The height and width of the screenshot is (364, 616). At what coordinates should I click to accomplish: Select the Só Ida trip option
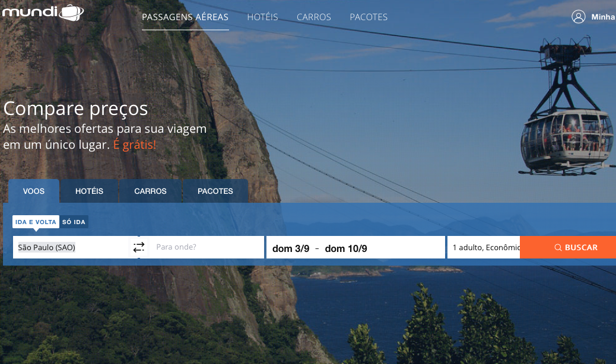point(74,222)
